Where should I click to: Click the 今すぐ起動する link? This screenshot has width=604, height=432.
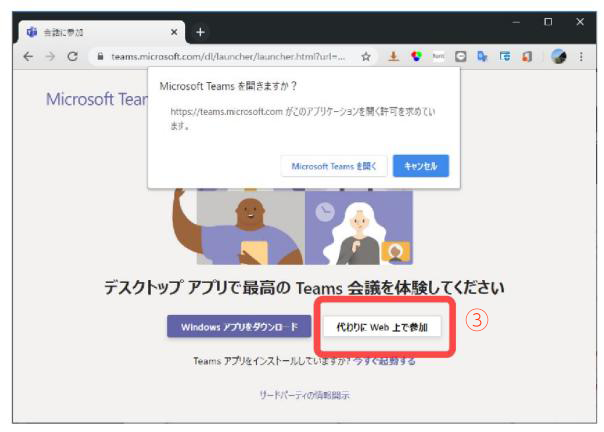[384, 360]
